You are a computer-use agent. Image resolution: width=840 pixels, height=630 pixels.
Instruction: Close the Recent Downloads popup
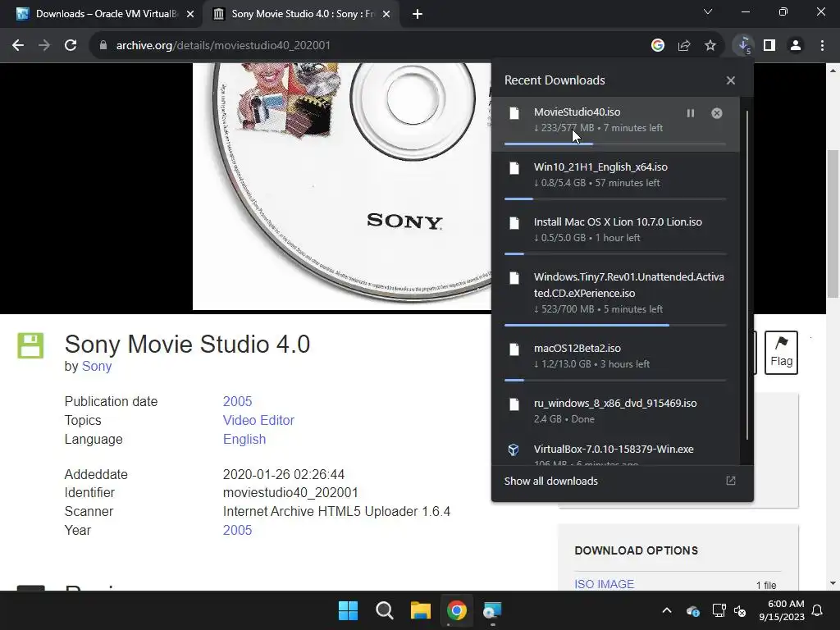pyautogui.click(x=730, y=80)
